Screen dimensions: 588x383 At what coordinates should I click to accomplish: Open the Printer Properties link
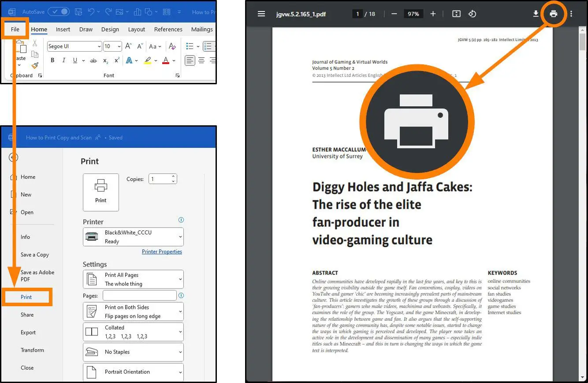point(162,252)
